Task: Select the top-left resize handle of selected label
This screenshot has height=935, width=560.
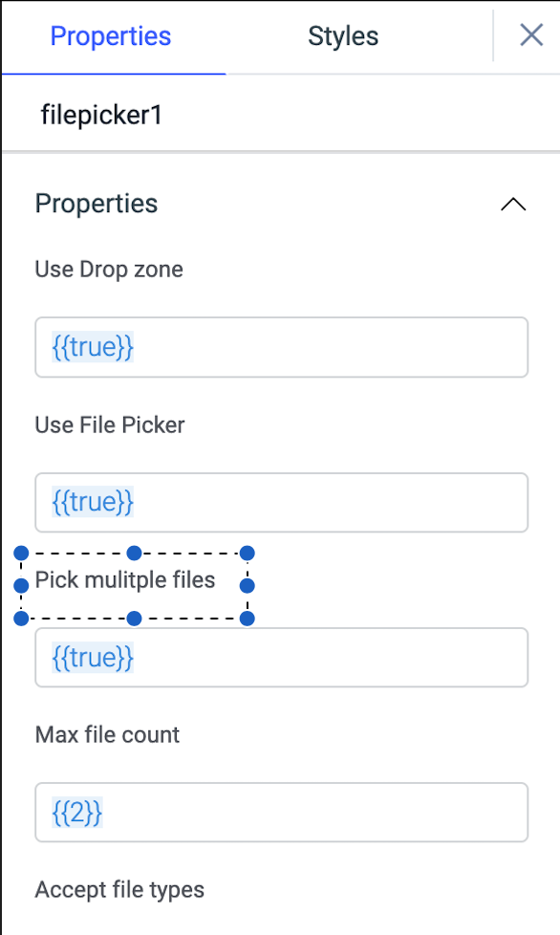Action: point(19,552)
